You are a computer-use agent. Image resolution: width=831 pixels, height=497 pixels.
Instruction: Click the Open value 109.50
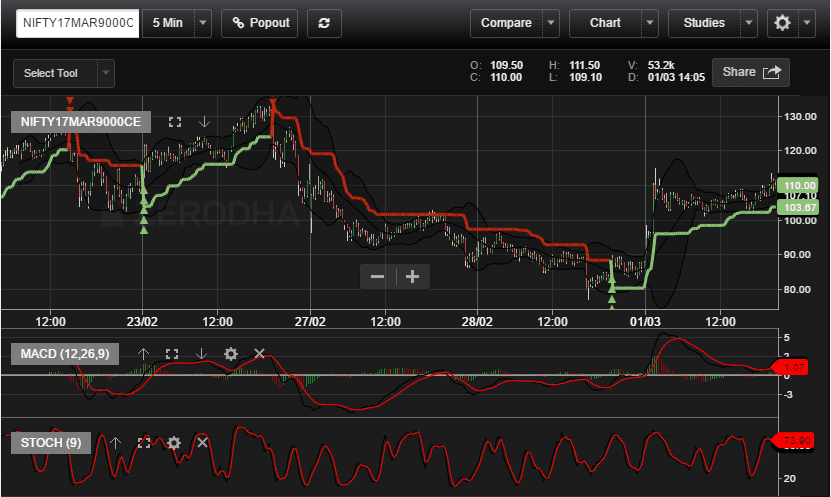point(507,65)
